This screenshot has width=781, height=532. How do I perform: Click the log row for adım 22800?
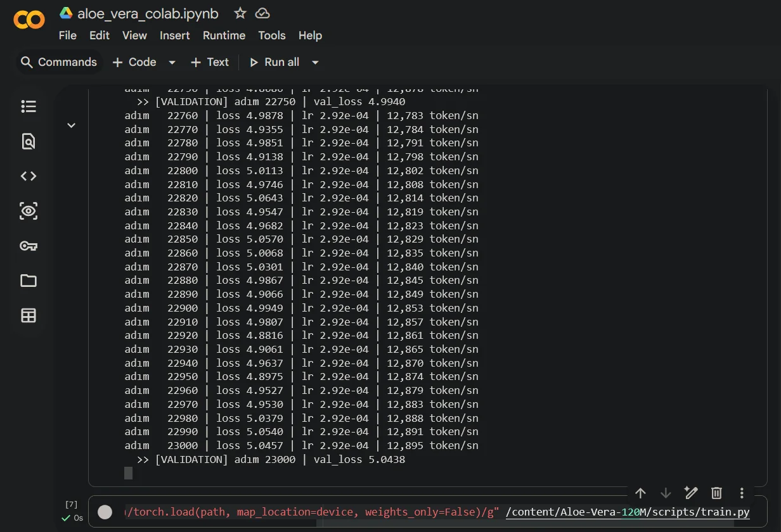[302, 170]
